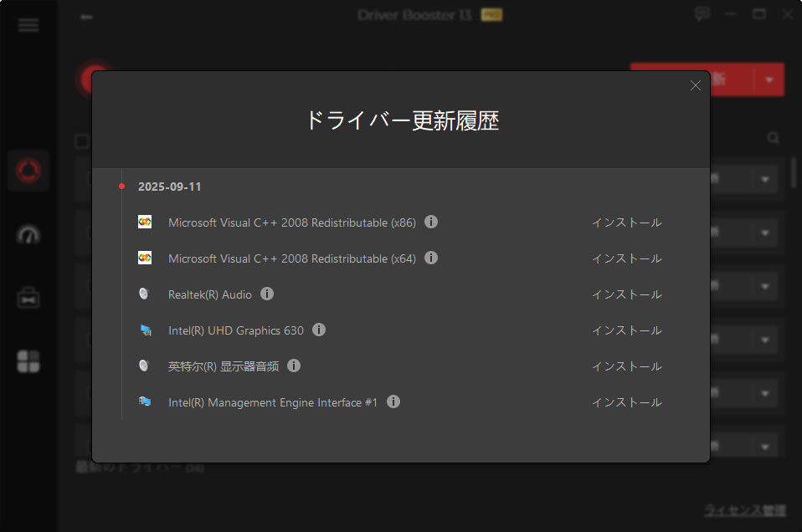Click the search icon in main window
This screenshot has width=802, height=532.
(773, 138)
